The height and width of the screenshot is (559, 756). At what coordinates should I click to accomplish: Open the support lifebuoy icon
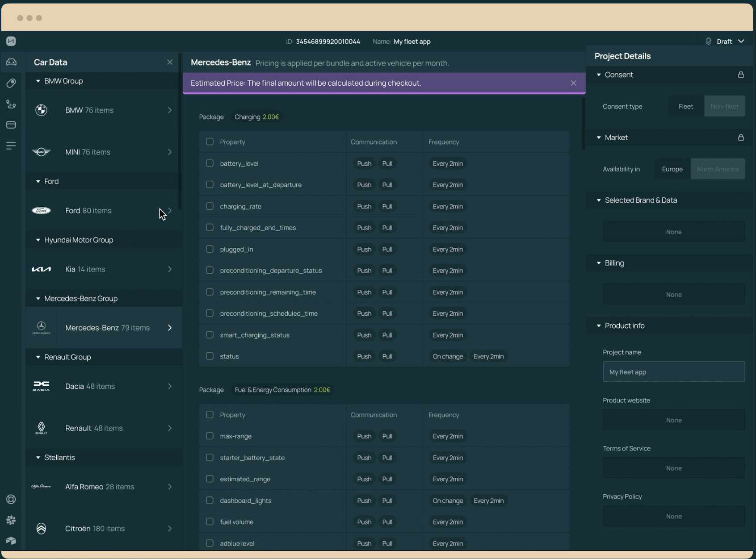[11, 499]
